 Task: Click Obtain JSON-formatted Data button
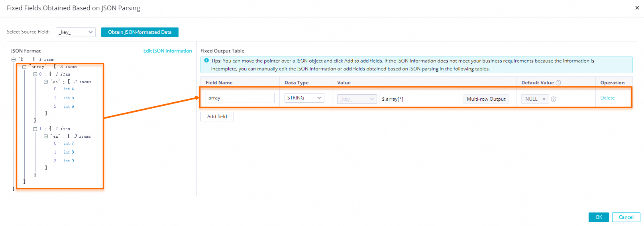pos(140,32)
